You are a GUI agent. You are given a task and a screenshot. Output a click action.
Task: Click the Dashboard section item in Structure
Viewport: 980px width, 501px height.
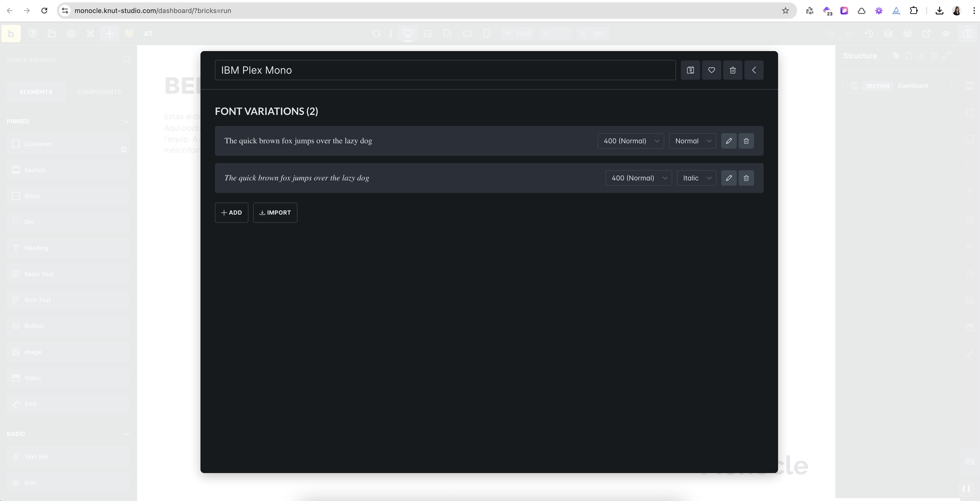901,86
